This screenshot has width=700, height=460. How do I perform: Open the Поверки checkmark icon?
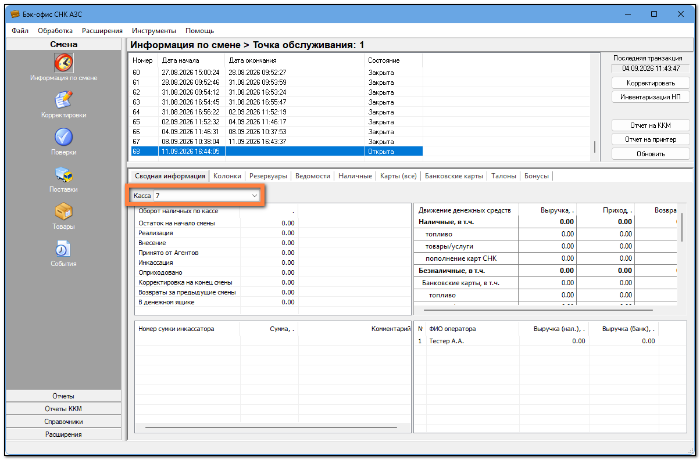click(x=64, y=137)
